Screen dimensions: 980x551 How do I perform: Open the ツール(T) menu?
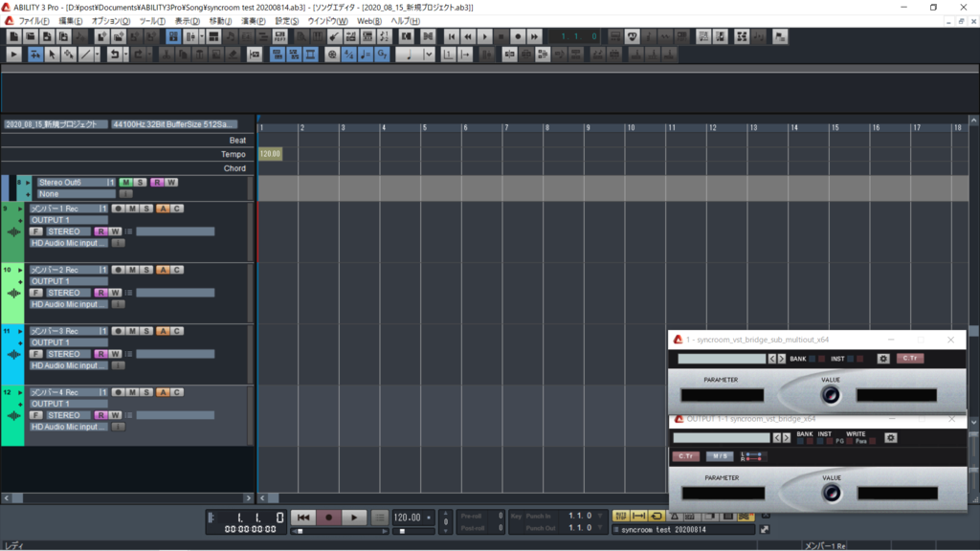pos(152,21)
